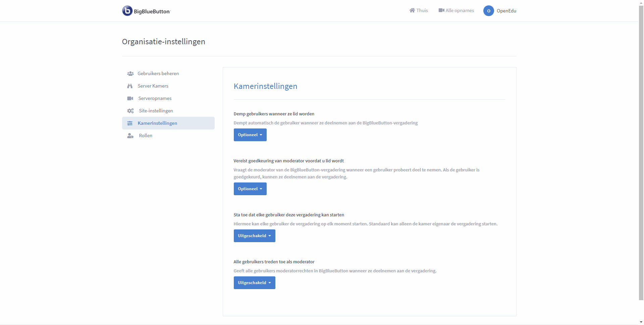
Task: Click the video icon for Serveropnames
Action: [x=130, y=98]
